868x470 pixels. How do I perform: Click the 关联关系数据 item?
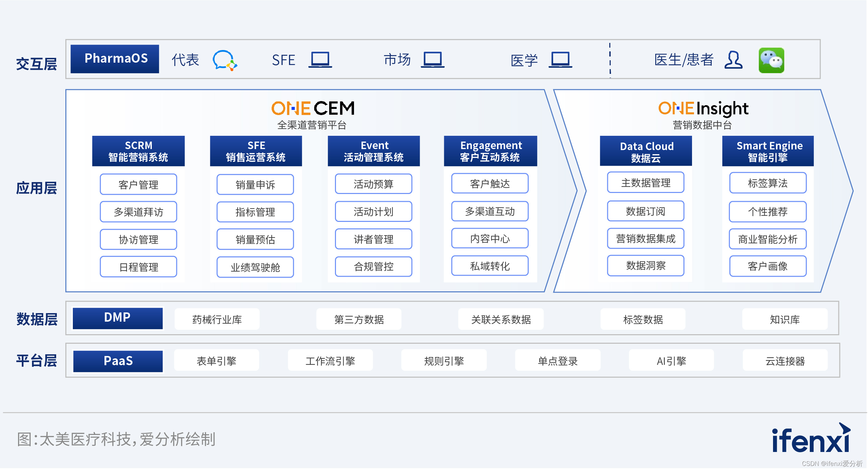501,319
